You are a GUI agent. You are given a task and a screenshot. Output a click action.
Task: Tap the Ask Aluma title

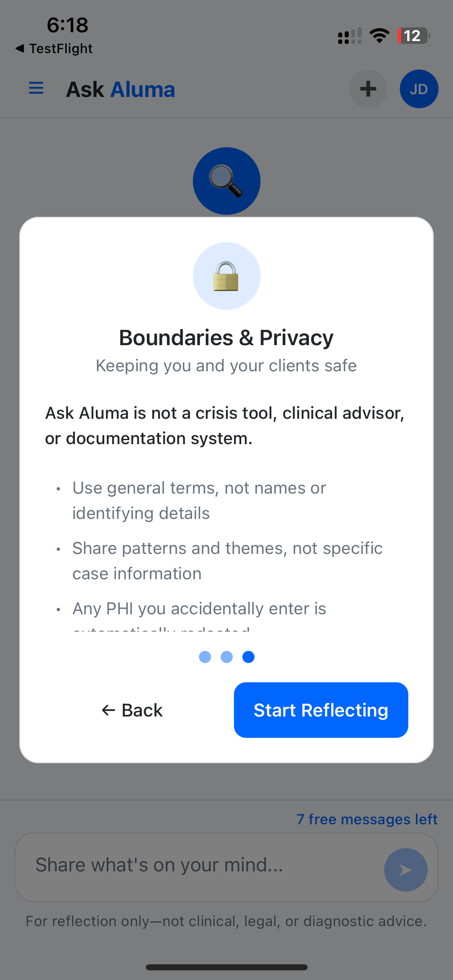coord(121,89)
